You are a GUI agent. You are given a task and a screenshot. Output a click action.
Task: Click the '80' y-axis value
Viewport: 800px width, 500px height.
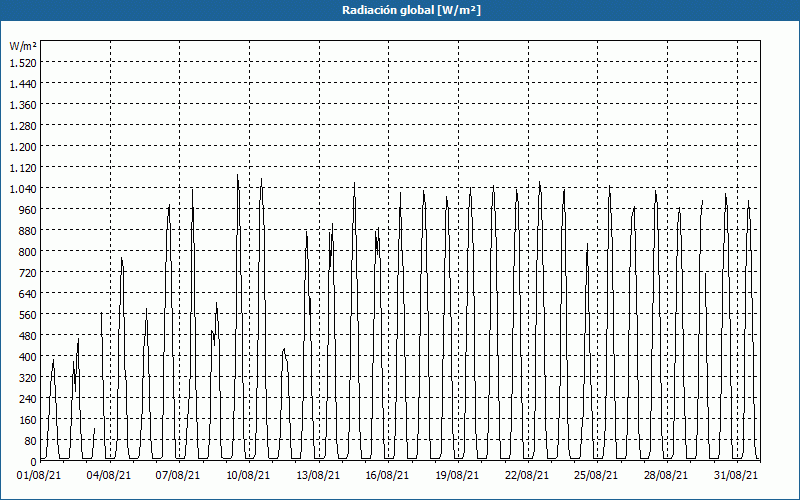(31, 441)
